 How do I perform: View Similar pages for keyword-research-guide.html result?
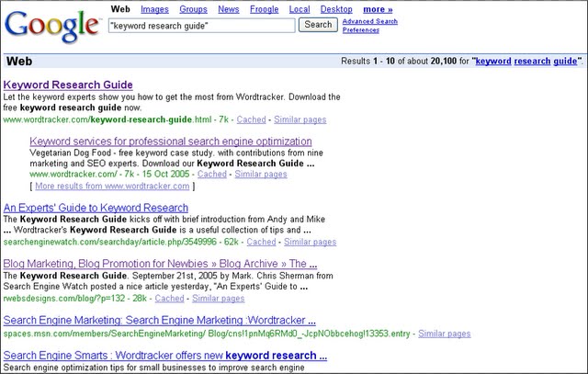point(300,119)
